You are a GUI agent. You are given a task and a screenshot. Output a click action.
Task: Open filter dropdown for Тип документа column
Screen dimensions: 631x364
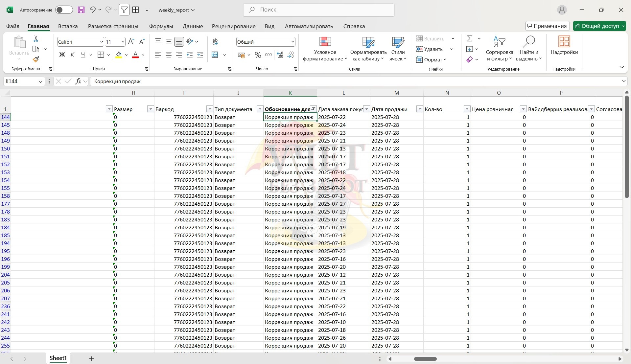pos(260,109)
